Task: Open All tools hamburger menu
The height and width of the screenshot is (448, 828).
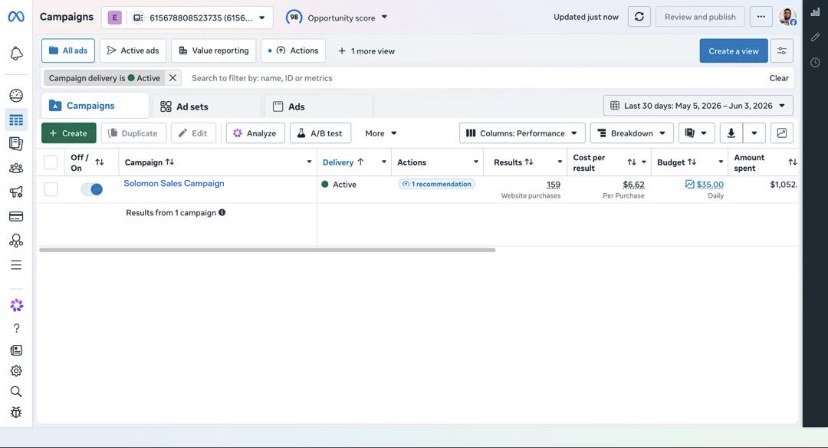Action: click(x=16, y=265)
